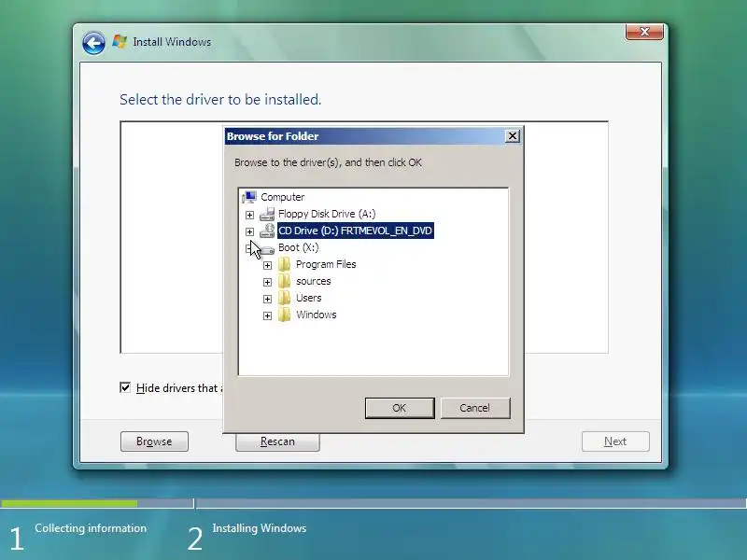Click the Next button
747x560 pixels.
[x=615, y=441]
